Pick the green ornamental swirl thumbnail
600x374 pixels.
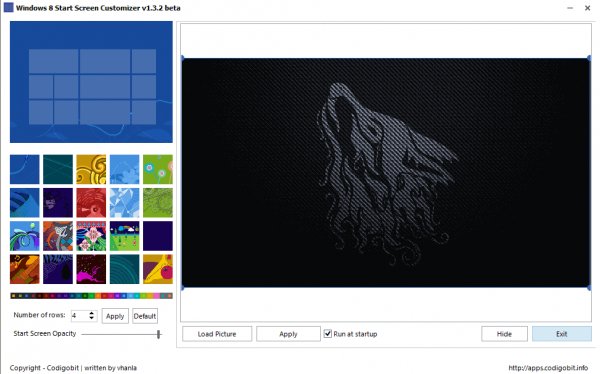pyautogui.click(x=158, y=203)
